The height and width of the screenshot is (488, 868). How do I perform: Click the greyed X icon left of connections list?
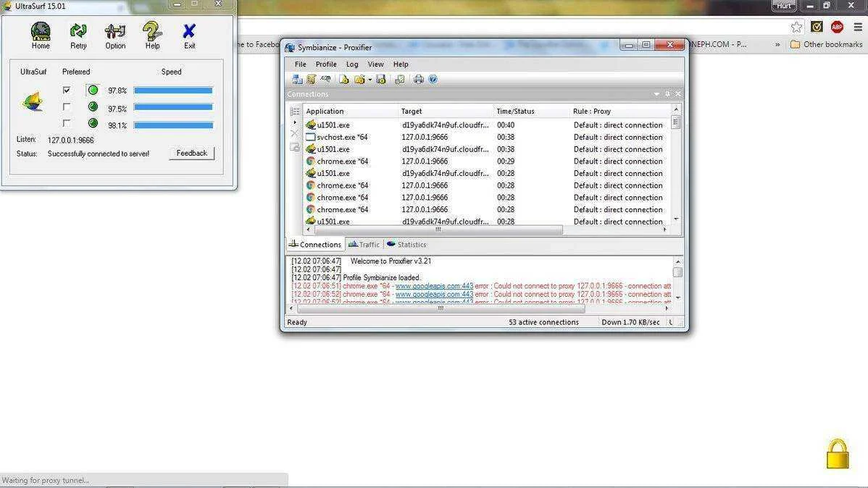point(294,134)
